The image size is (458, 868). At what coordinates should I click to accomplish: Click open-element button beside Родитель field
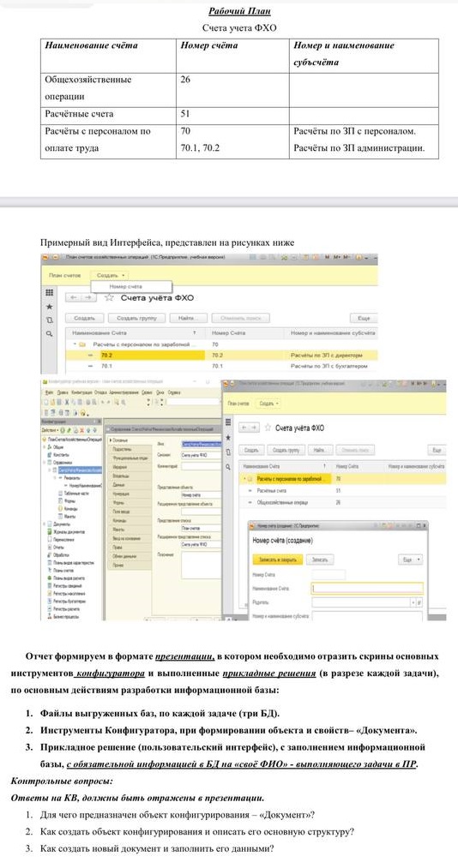pyautogui.click(x=419, y=602)
